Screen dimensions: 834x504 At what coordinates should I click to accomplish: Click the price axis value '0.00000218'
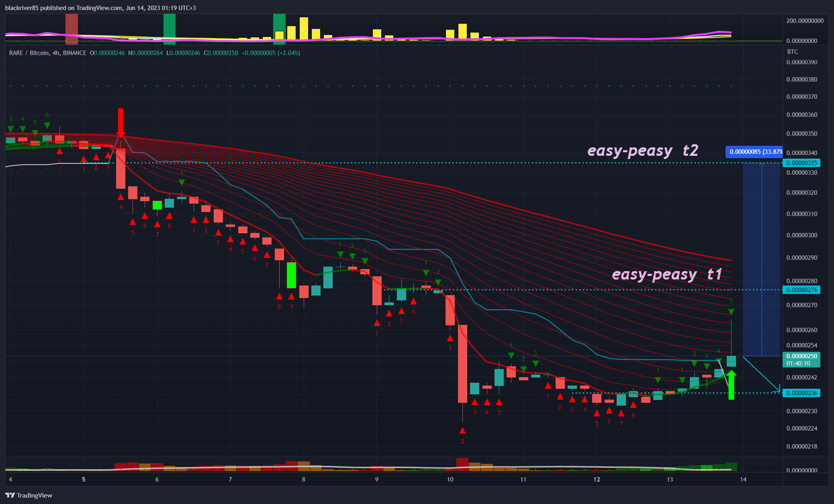(x=801, y=447)
